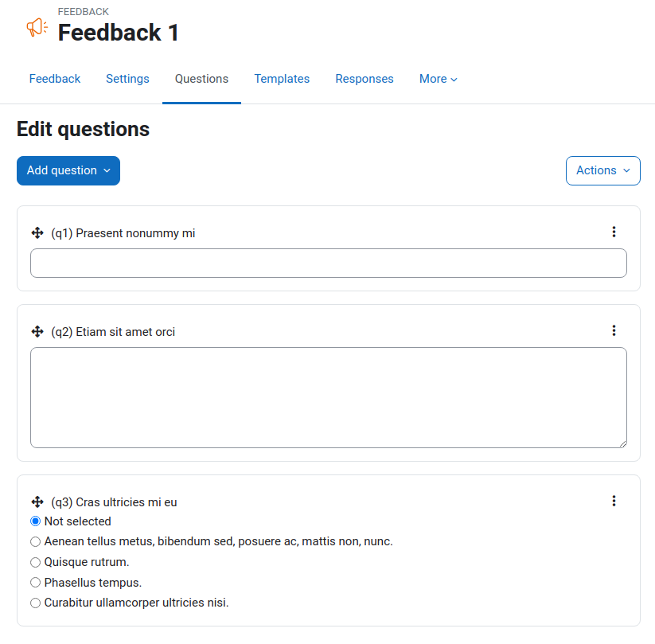Switch to the Responses tab
This screenshot has height=644, width=655.
[365, 79]
